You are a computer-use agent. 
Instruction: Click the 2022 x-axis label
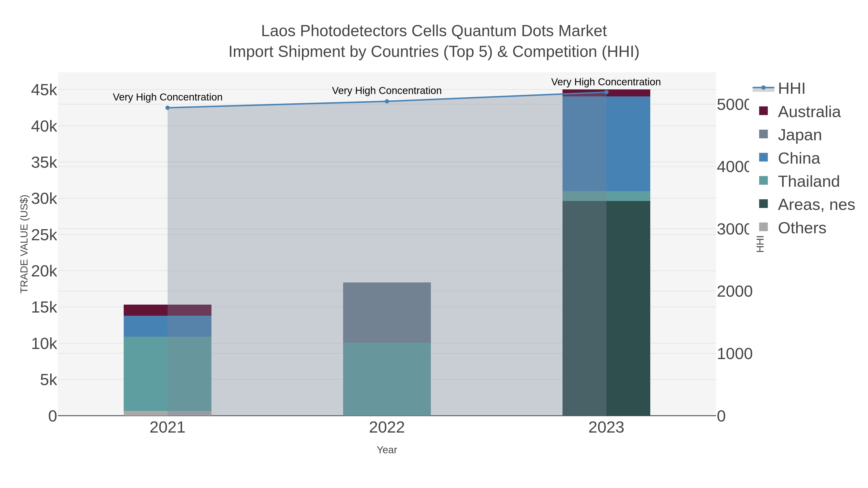pos(387,428)
